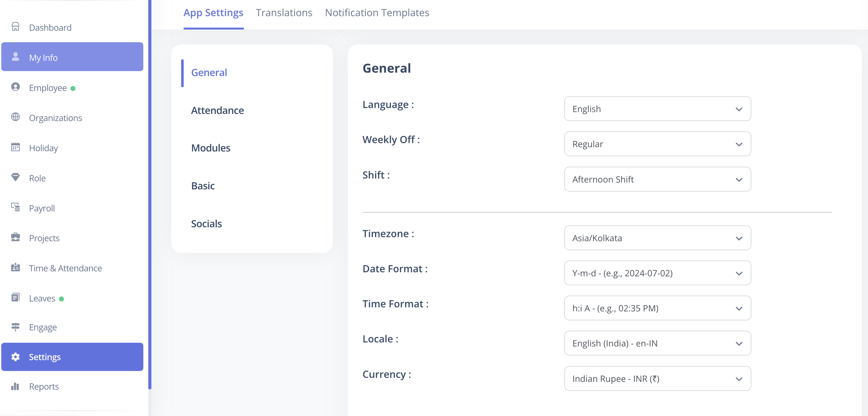Screen dimensions: 868x416
Task: Open Reports from sidebar label
Action: point(44,386)
